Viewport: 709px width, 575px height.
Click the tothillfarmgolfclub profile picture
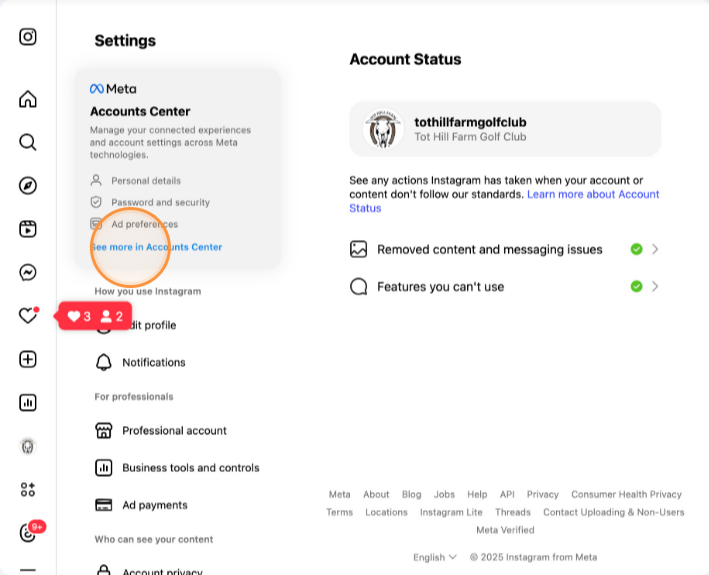(x=384, y=129)
